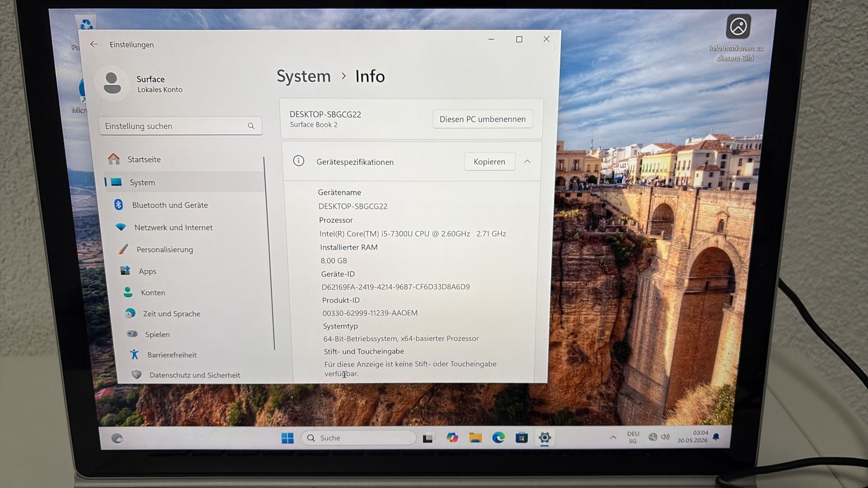
Task: Click the Spielen gamepad icon
Action: click(x=132, y=334)
